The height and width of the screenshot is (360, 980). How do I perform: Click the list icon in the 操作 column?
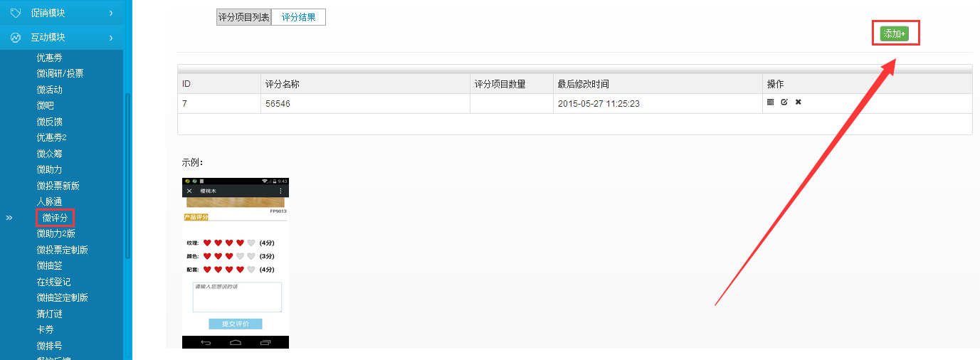770,102
